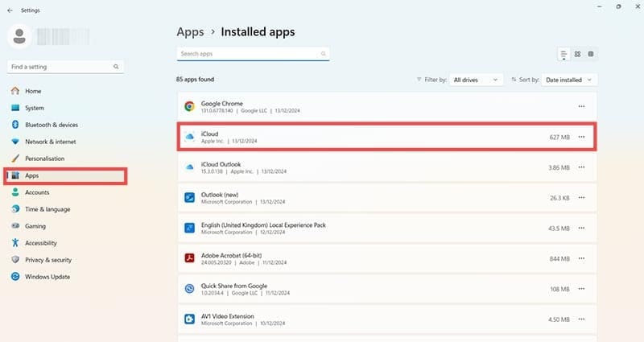The height and width of the screenshot is (342, 644).
Task: Open more options for iCloud
Action: (x=581, y=137)
